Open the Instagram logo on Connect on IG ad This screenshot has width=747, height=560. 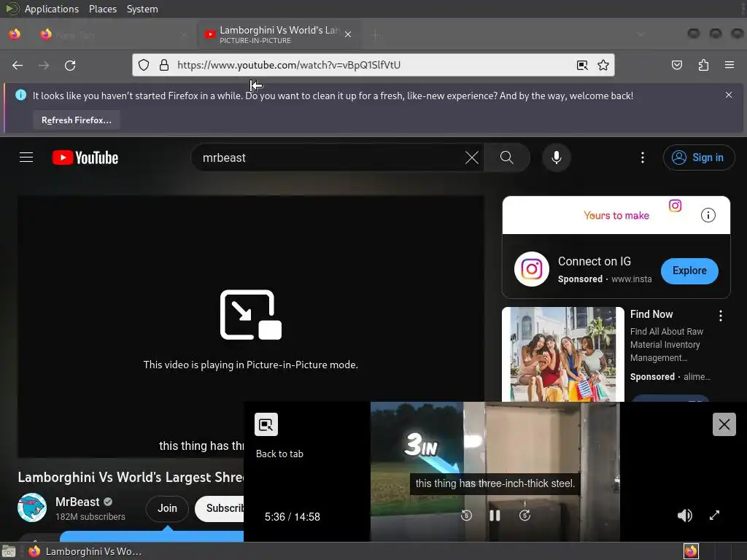tap(532, 269)
